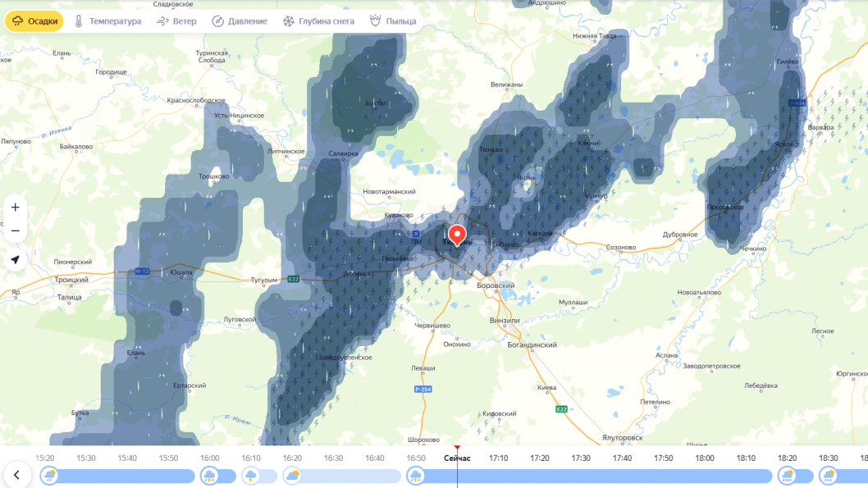The height and width of the screenshot is (488, 868).
Task: Jump to 17:30 on the timeline
Action: [x=581, y=458]
